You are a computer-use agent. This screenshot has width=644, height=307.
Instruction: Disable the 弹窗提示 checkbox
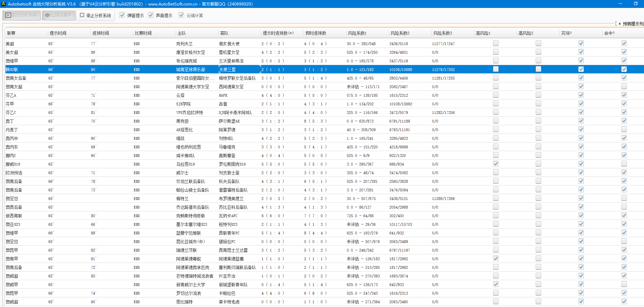(x=122, y=15)
